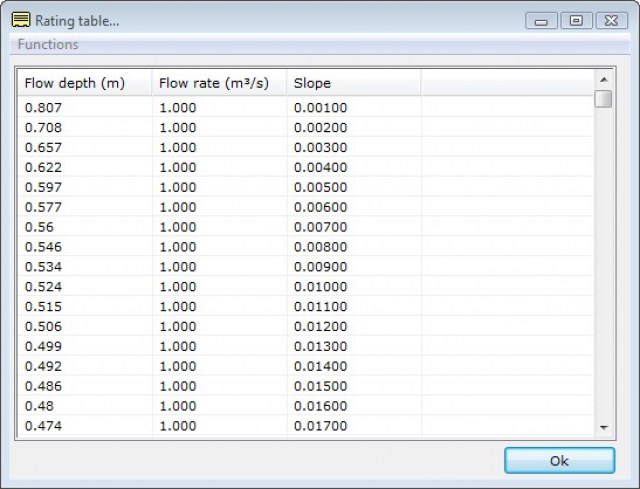Click the vertical scrollbar thumb
The height and width of the screenshot is (489, 640).
pos(603,99)
